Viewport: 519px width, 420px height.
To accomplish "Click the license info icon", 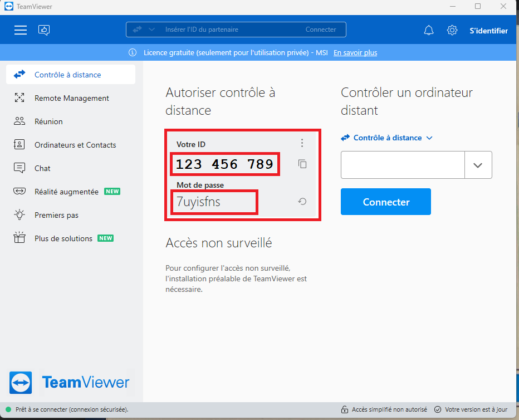I will click(x=133, y=53).
